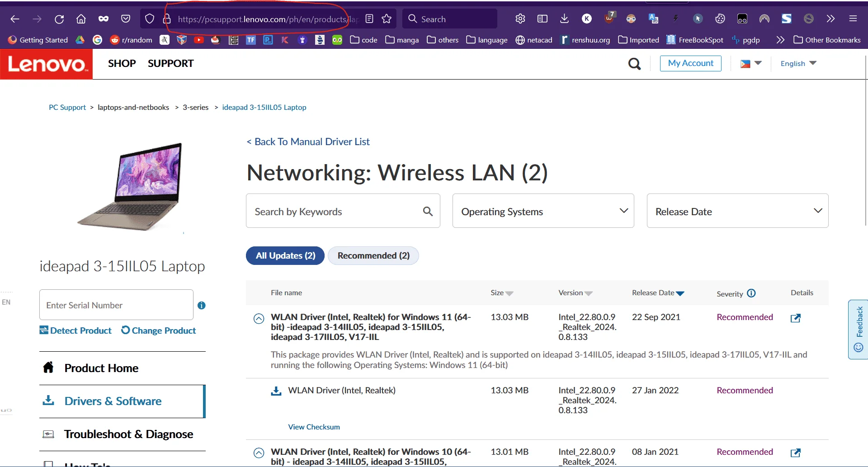
Task: Open the downloads panel
Action: click(x=564, y=19)
